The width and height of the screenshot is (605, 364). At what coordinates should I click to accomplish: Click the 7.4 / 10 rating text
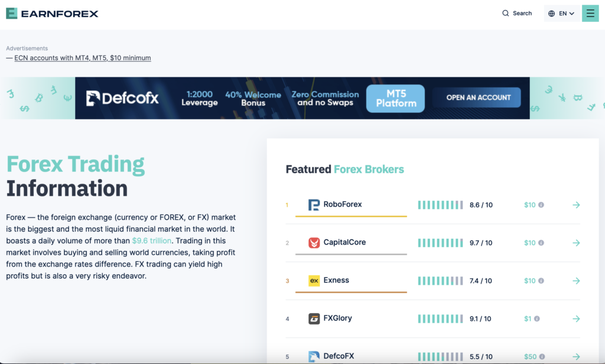point(481,281)
